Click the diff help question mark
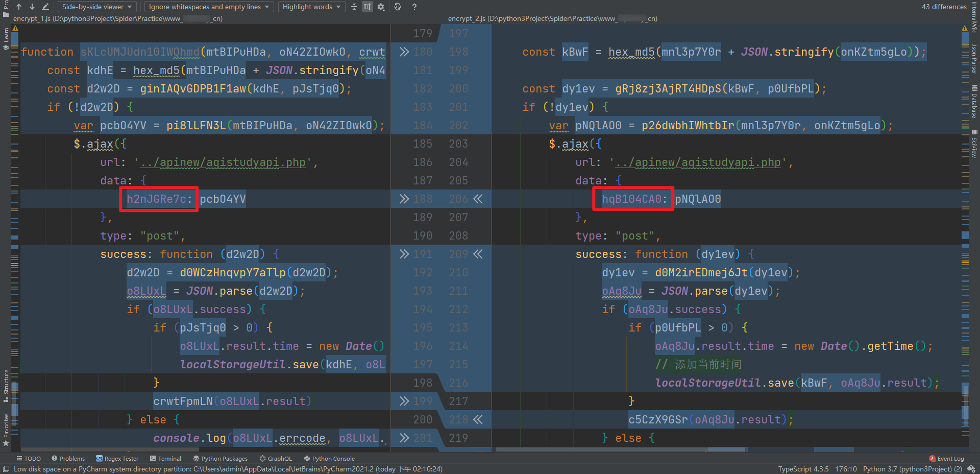The width and height of the screenshot is (980, 474). 414,7
